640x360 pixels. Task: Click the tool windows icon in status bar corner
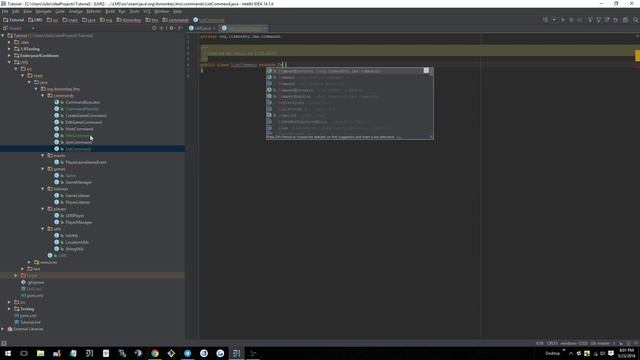(4, 343)
